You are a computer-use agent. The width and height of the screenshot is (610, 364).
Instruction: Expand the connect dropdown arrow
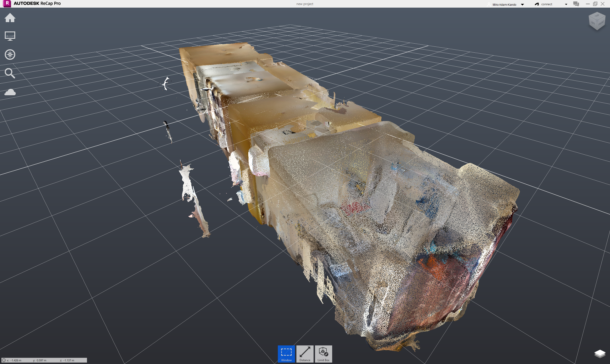point(566,5)
